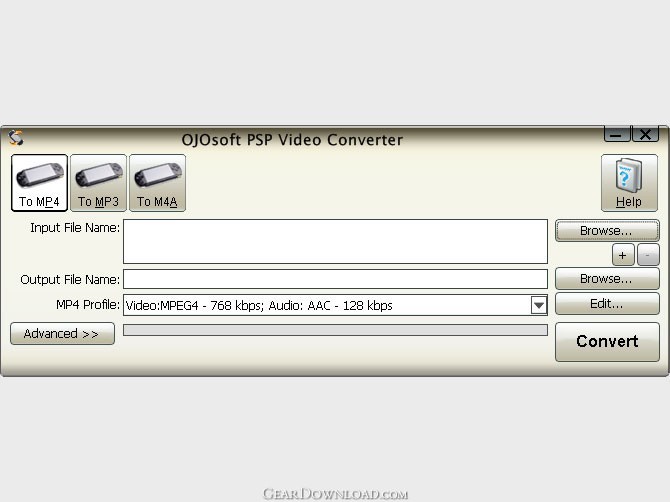The width and height of the screenshot is (670, 502).
Task: Click the OJOsoft logo icon in title bar
Action: (x=16, y=138)
